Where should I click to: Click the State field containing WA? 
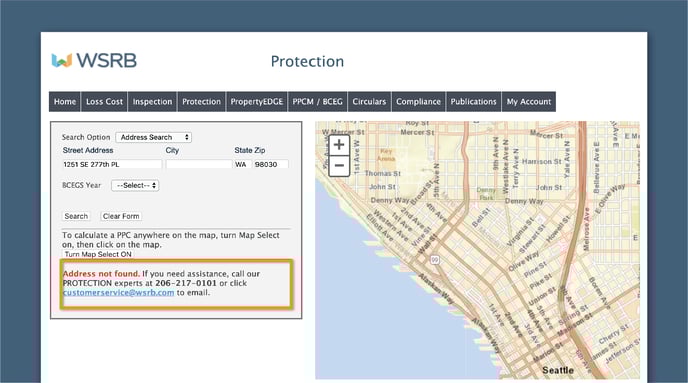243,164
